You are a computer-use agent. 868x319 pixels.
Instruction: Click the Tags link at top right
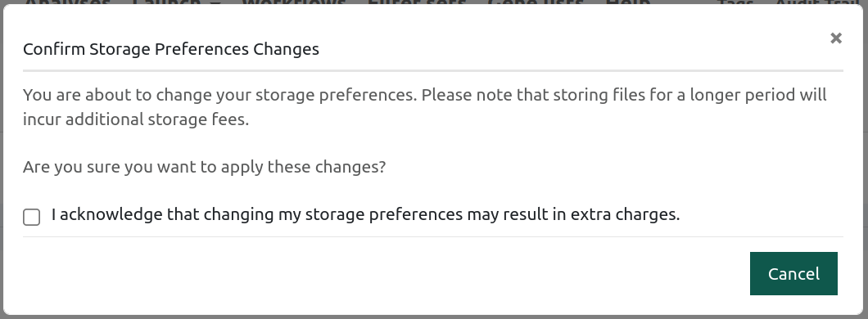click(x=735, y=2)
